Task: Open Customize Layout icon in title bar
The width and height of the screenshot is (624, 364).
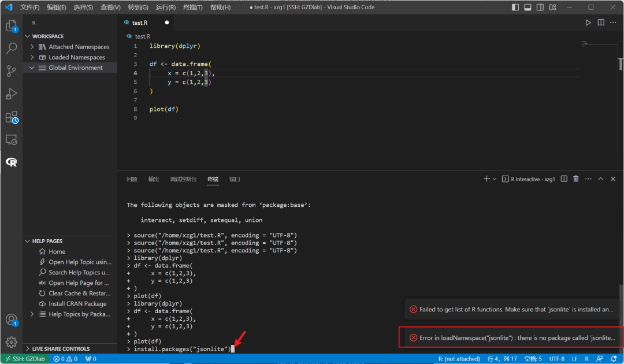Action: coord(552,7)
